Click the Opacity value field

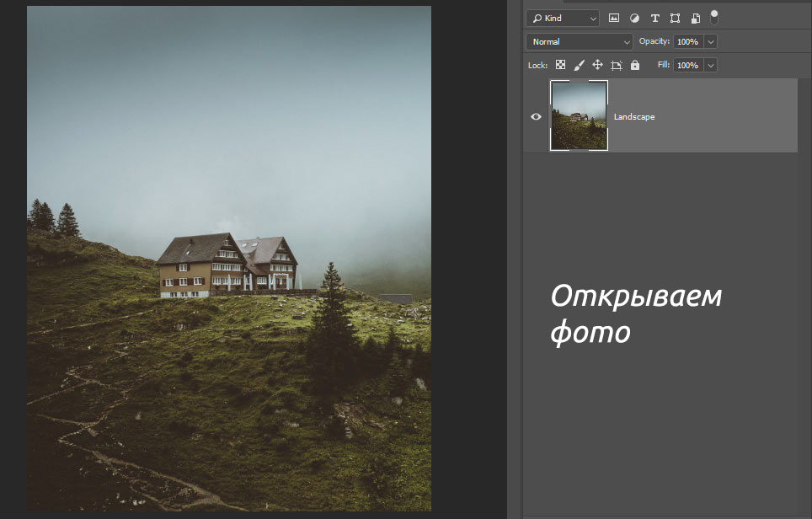(x=687, y=41)
